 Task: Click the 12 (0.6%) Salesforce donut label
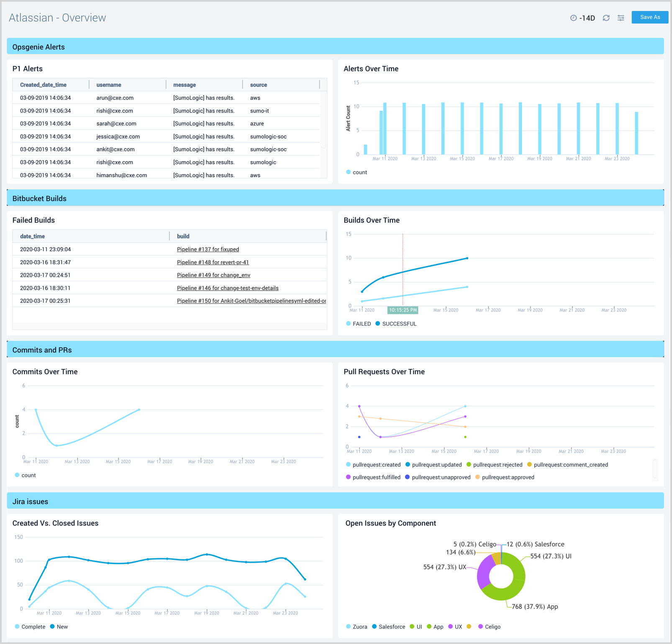click(535, 544)
